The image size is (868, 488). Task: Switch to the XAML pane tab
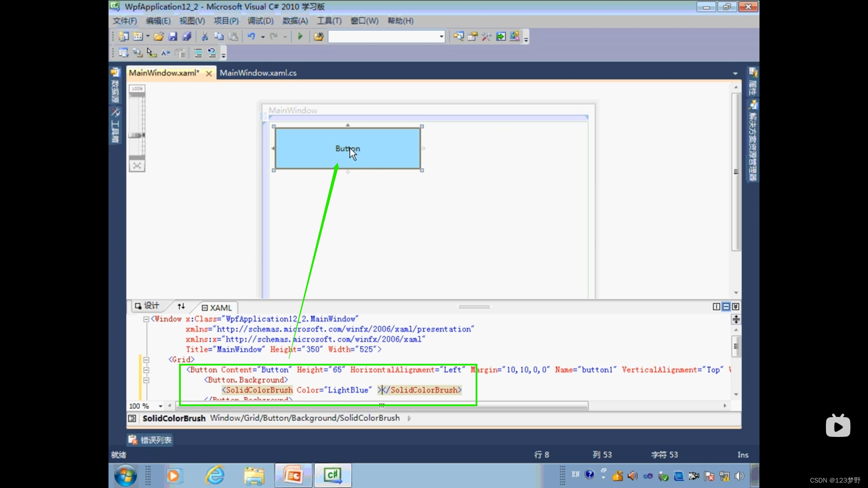click(x=217, y=308)
